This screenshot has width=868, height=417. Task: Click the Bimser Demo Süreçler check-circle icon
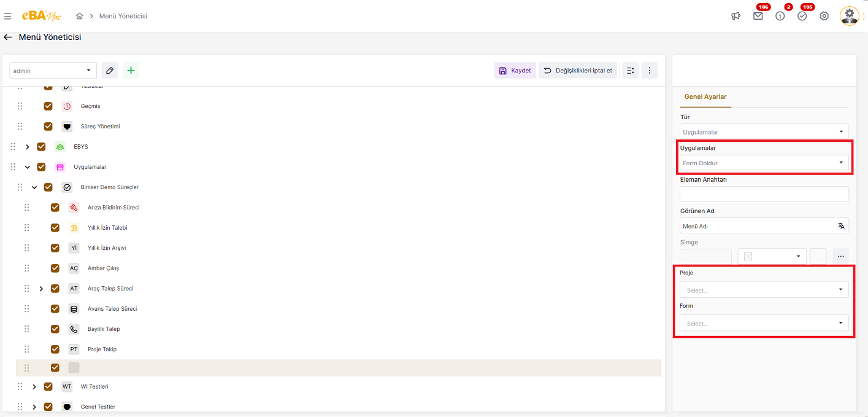67,187
